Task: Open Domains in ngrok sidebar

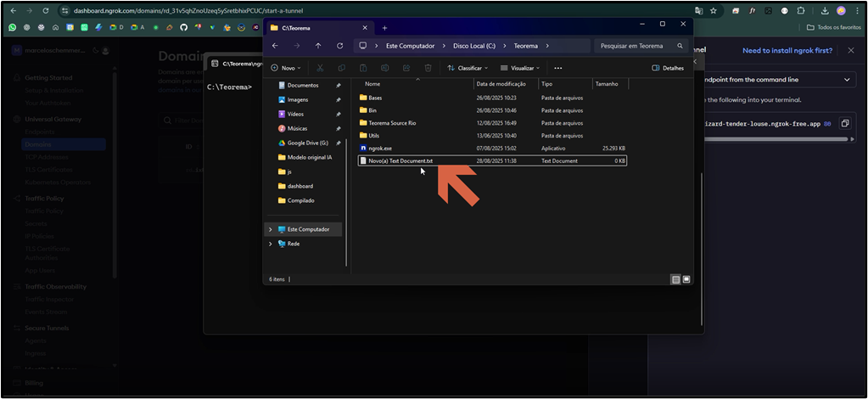Action: [64, 144]
